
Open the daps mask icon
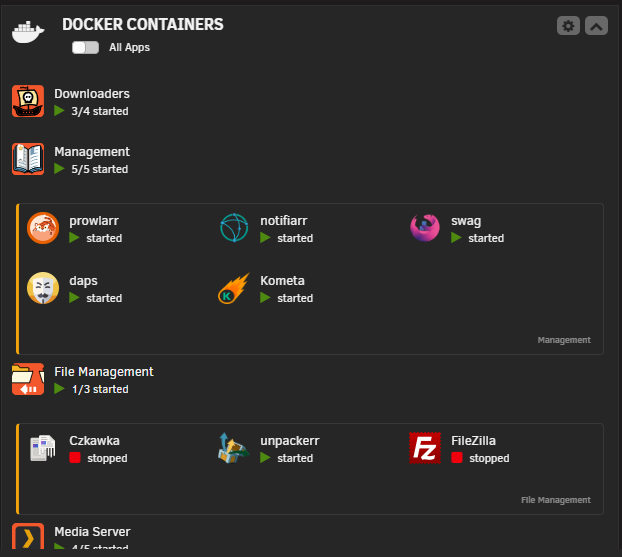tap(43, 288)
